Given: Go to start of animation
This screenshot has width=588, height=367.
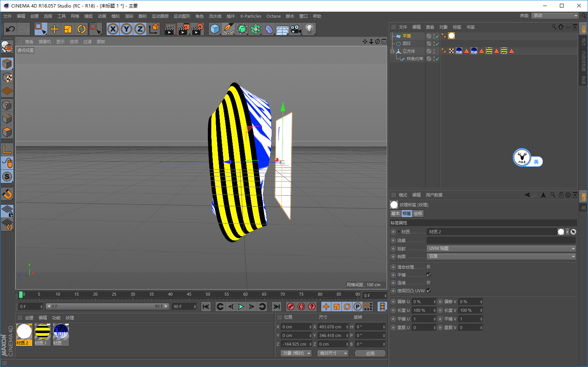Looking at the screenshot, I should pos(206,307).
